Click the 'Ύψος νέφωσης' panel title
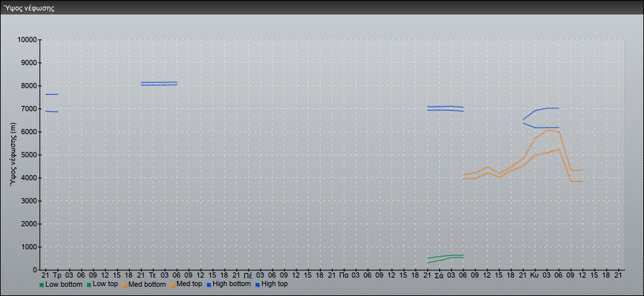The height and width of the screenshot is (296, 644). point(29,8)
